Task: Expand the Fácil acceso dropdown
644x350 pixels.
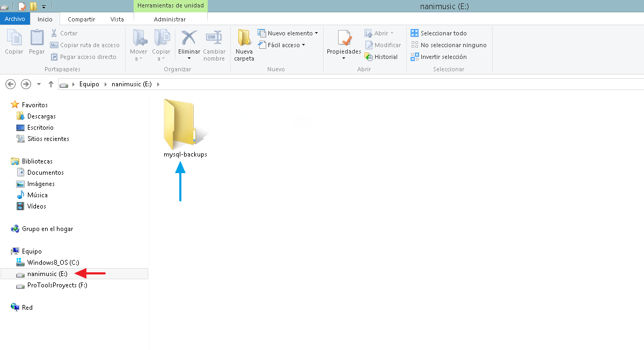Action: (x=282, y=45)
